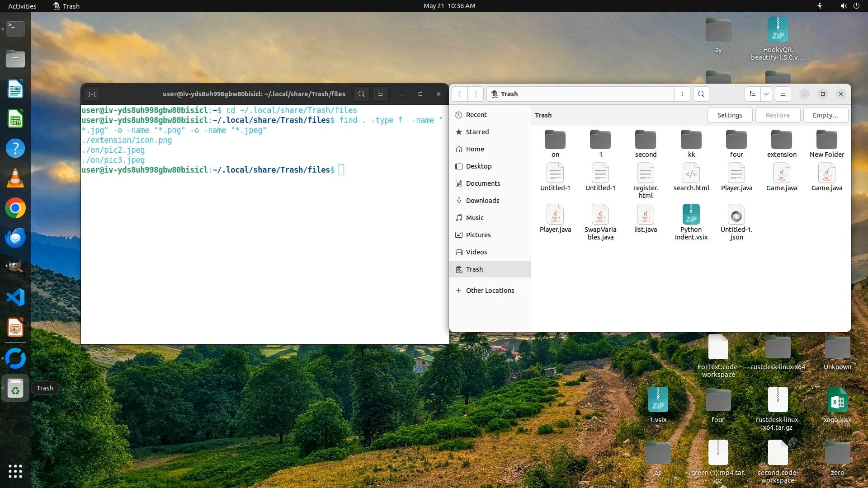
Task: Open the system volume and power menu
Action: [x=849, y=6]
